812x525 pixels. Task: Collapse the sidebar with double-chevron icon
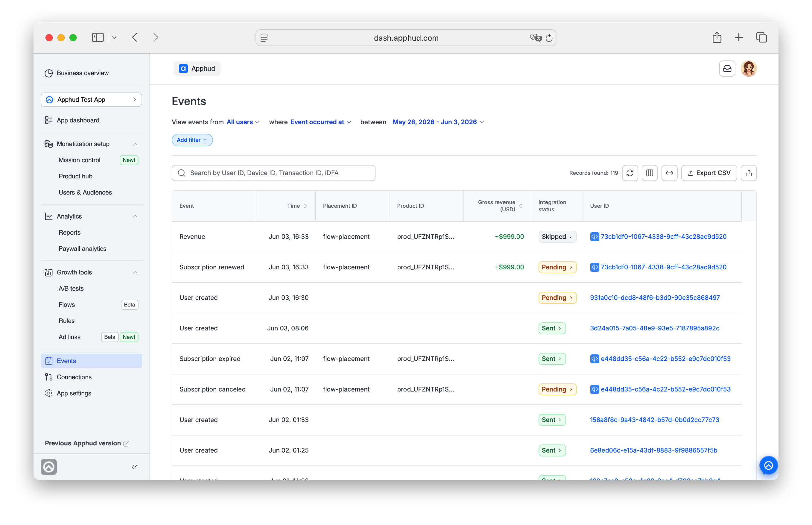pyautogui.click(x=134, y=467)
